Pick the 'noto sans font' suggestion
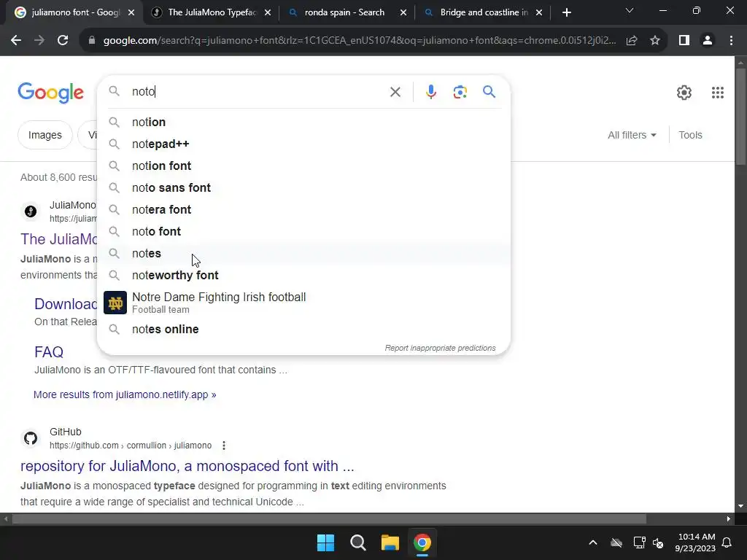This screenshot has width=747, height=560. click(304, 188)
